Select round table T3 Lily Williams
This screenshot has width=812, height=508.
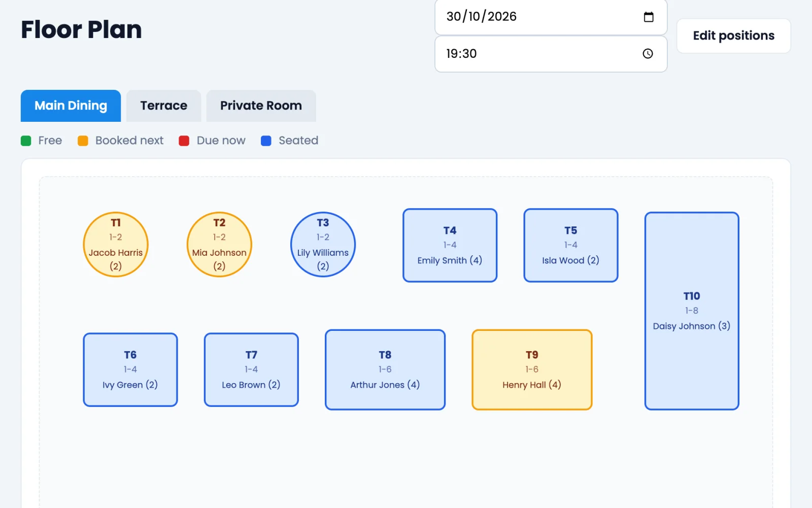(323, 244)
